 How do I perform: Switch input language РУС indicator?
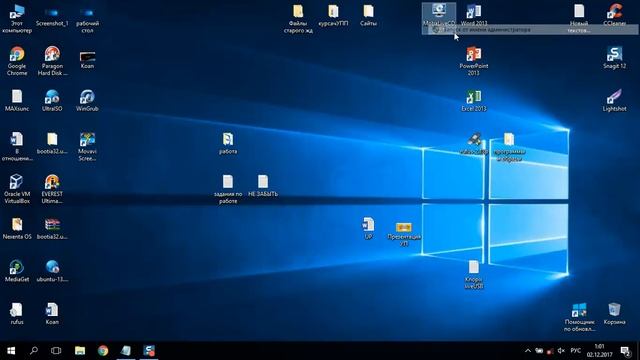point(576,351)
